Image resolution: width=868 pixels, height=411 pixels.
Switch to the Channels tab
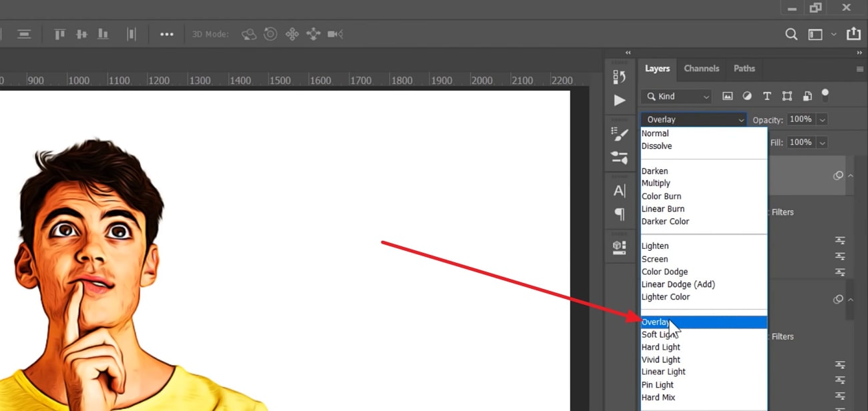pos(701,68)
